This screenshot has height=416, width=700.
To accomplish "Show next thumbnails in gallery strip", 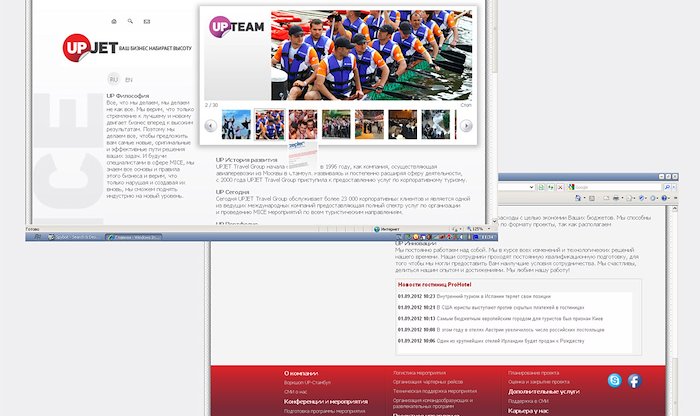I will [466, 126].
